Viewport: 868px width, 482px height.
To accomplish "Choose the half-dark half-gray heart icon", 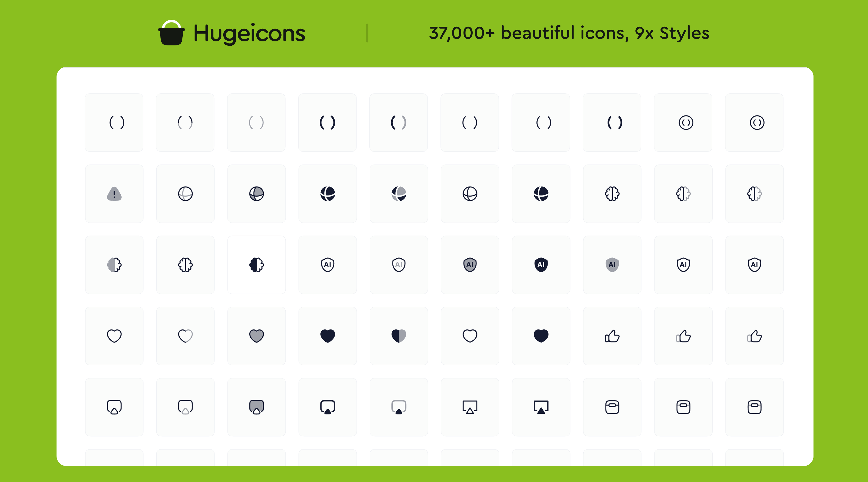I will tap(399, 336).
